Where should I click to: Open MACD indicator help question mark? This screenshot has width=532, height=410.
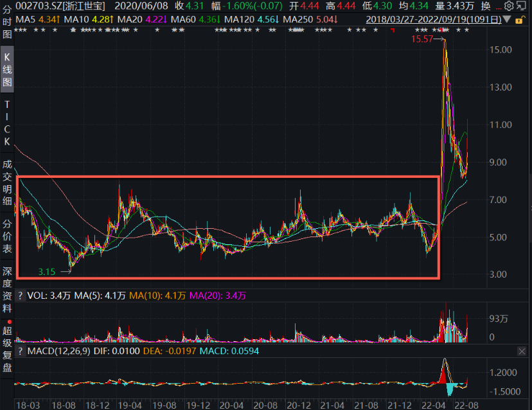[x=20, y=352]
